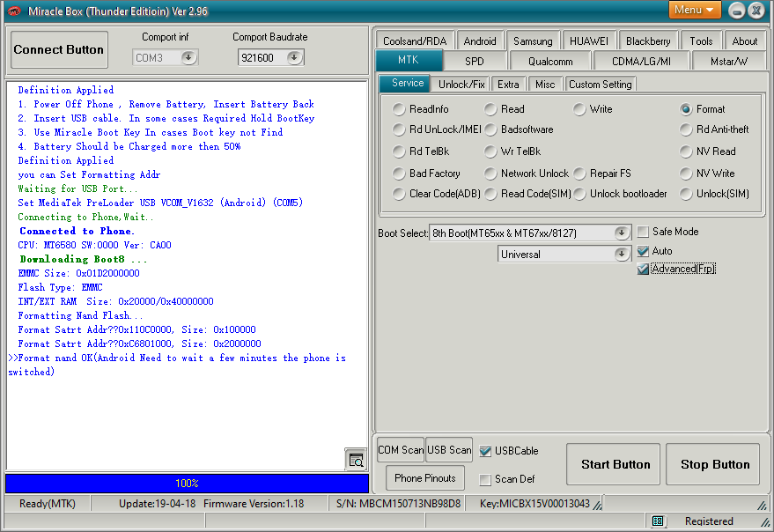Screen dimensions: 774x532
Task: Uncheck the Auto checkbox
Action: click(643, 251)
